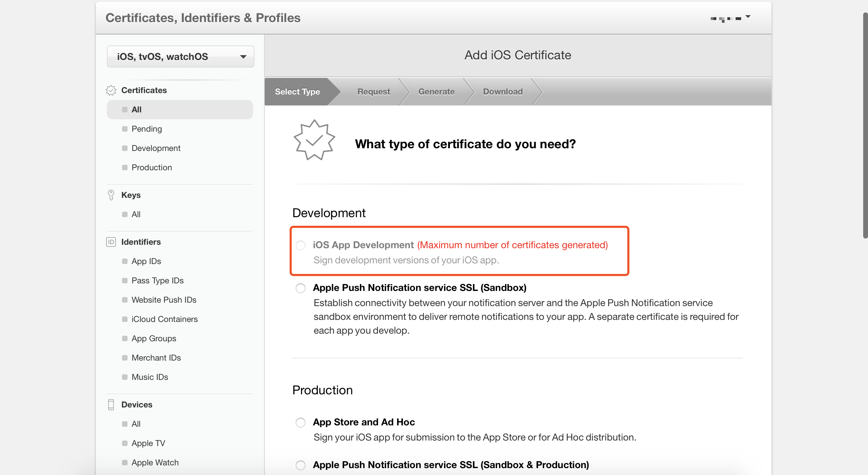
Task: Click the Identifiers ID badge icon
Action: tap(111, 242)
